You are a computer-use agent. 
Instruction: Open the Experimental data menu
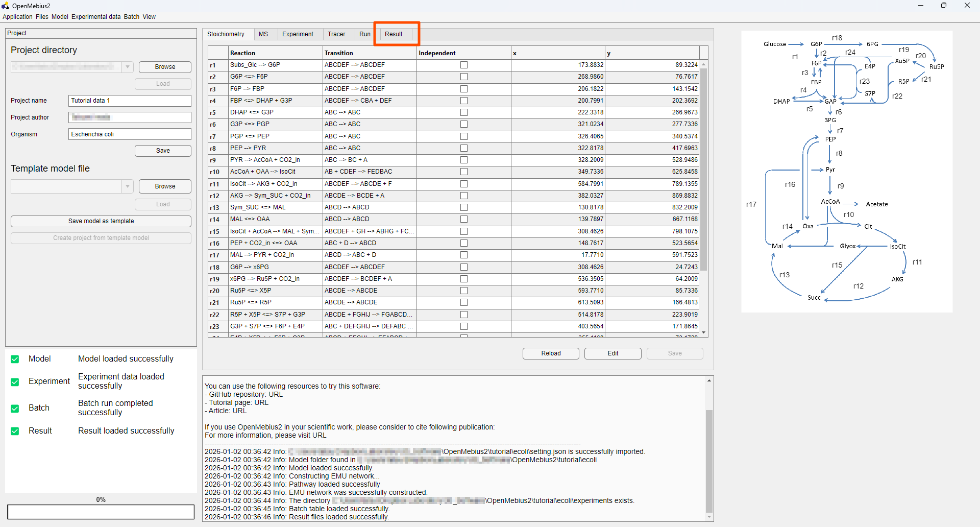[95, 17]
